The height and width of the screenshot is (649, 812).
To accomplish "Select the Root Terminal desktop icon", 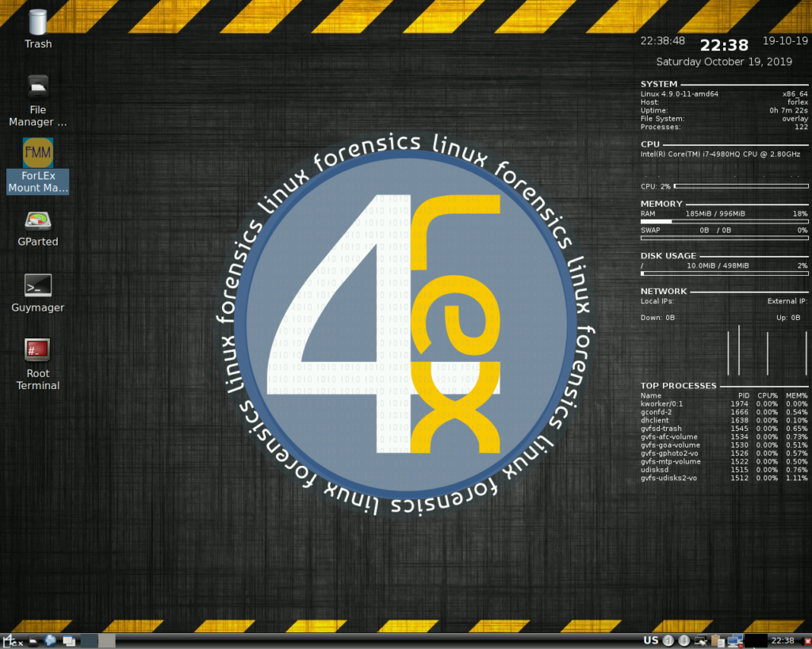I will click(38, 365).
